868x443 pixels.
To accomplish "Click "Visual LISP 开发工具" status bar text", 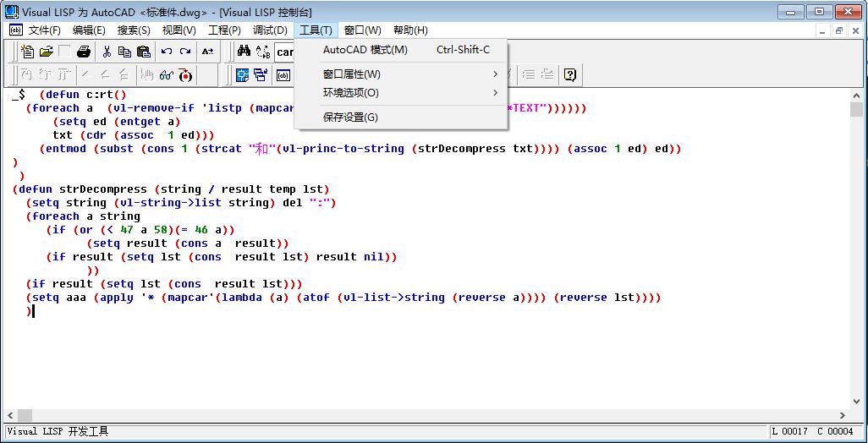I will pyautogui.click(x=58, y=431).
